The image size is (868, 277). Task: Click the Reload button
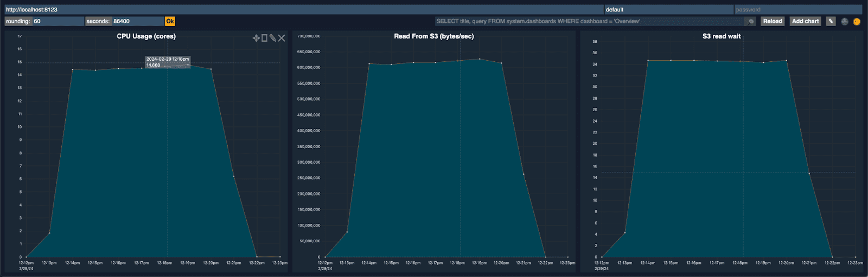tap(773, 21)
